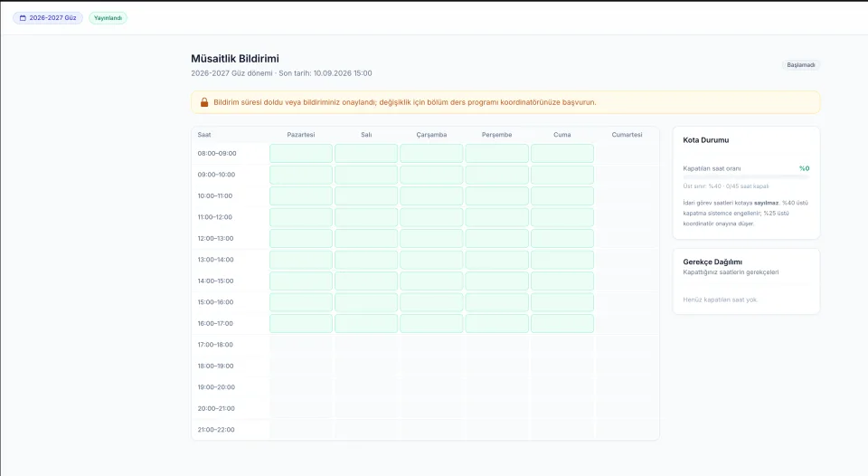Click the Başlamadı status badge
This screenshot has width=868, height=476.
(x=801, y=65)
